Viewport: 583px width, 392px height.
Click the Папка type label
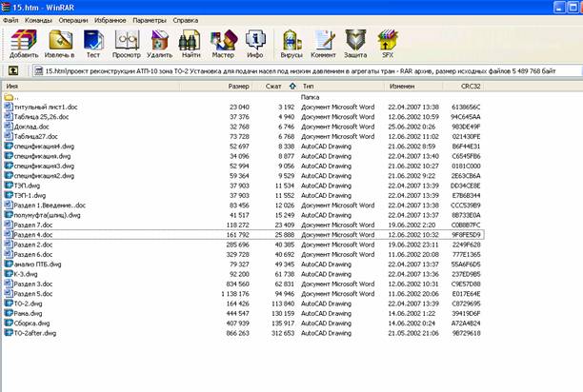pyautogui.click(x=311, y=97)
